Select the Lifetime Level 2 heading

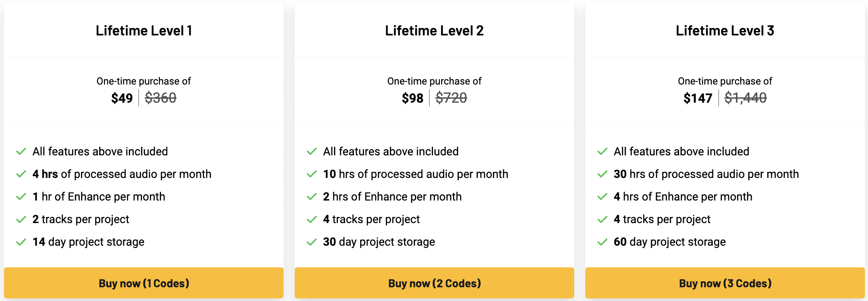434,31
